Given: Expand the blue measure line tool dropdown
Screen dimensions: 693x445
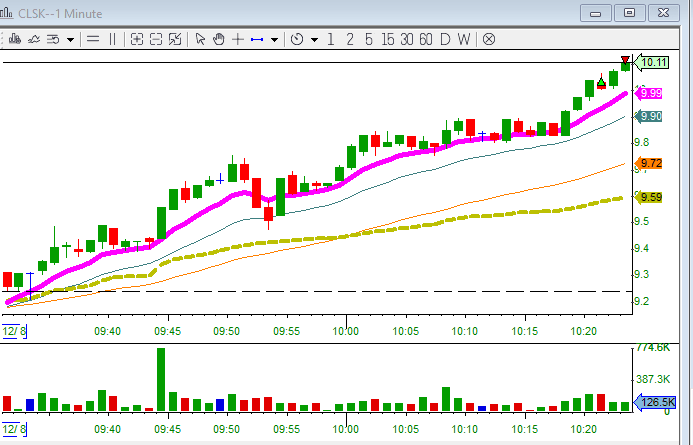Looking at the screenshot, I should tap(276, 40).
